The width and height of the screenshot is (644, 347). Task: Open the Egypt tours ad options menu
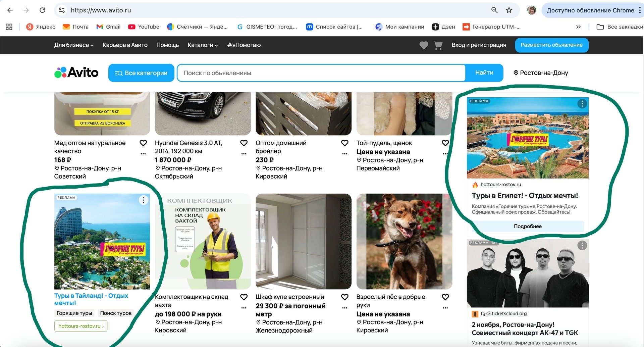(582, 104)
